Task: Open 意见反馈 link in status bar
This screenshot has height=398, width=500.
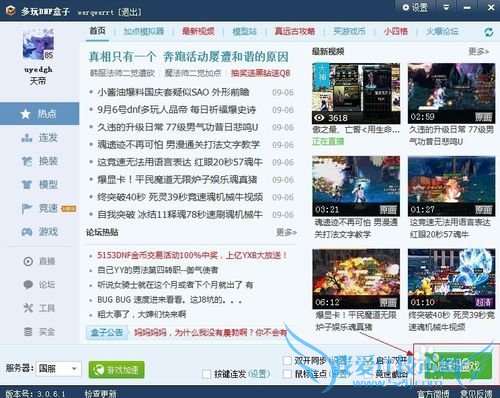Action: [x=476, y=394]
